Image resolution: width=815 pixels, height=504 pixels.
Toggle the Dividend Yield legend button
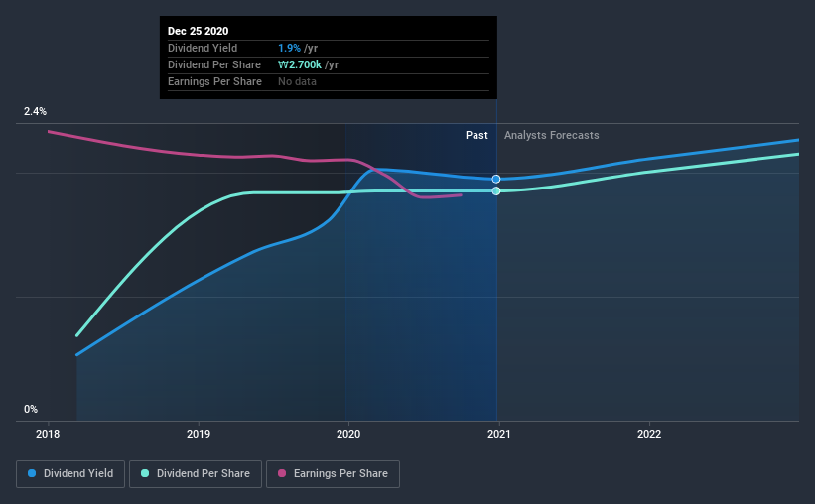click(x=70, y=474)
